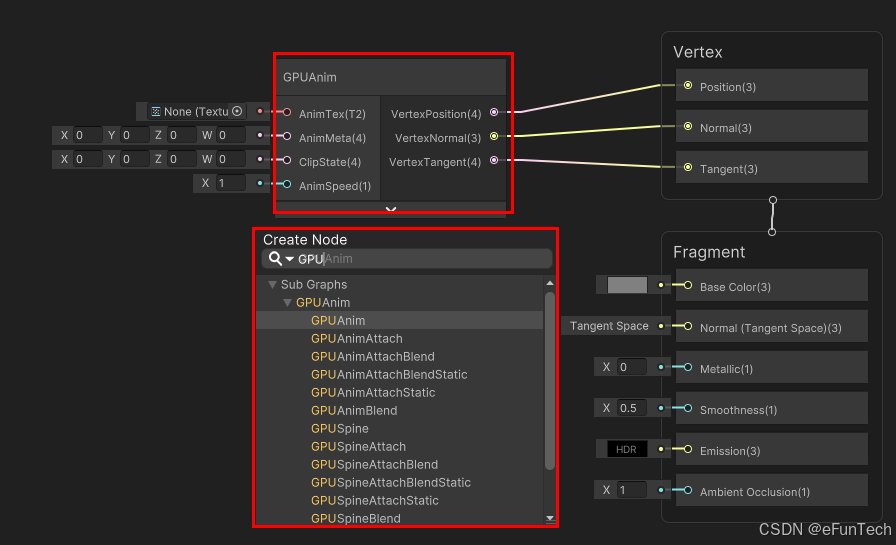Click the AnimMeta(4) input port
The width and height of the screenshot is (896, 545).
tap(287, 137)
